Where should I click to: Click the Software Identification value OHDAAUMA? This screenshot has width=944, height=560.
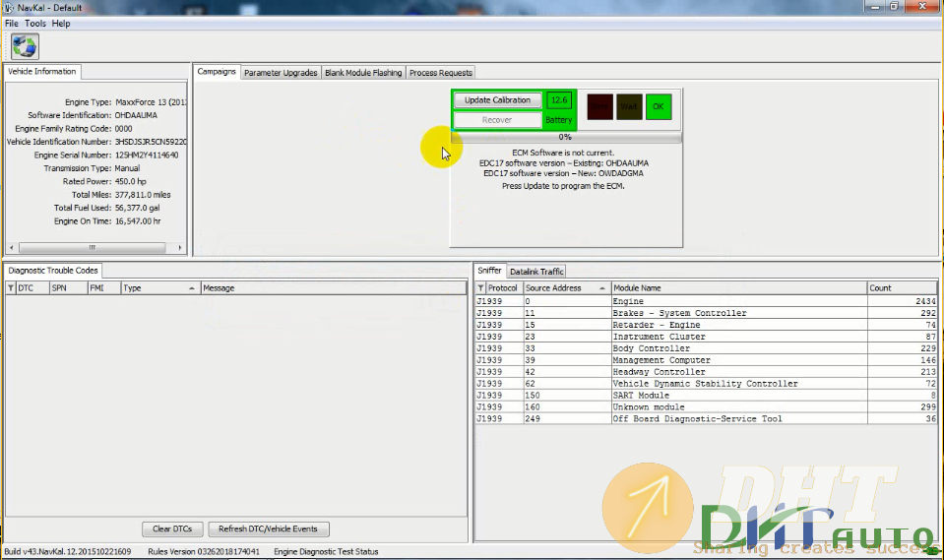[x=136, y=115]
